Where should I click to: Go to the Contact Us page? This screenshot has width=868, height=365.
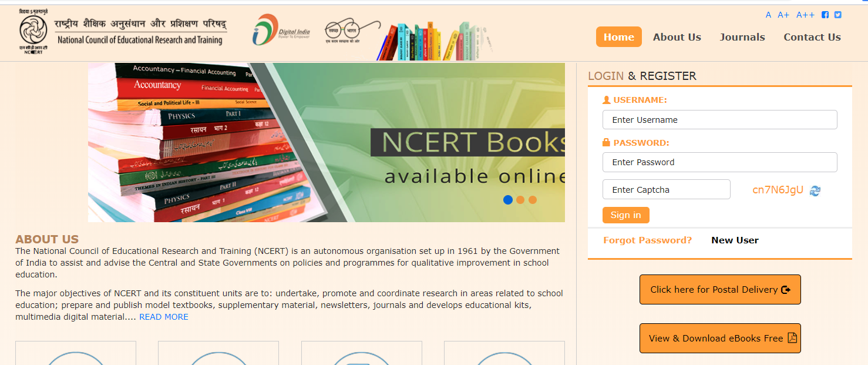coord(812,36)
